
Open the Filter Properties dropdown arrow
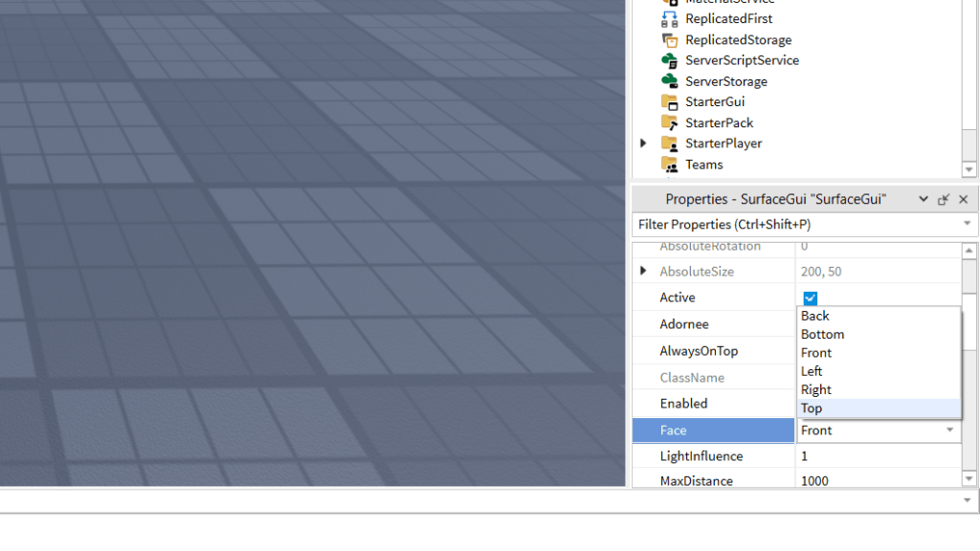[x=967, y=224]
